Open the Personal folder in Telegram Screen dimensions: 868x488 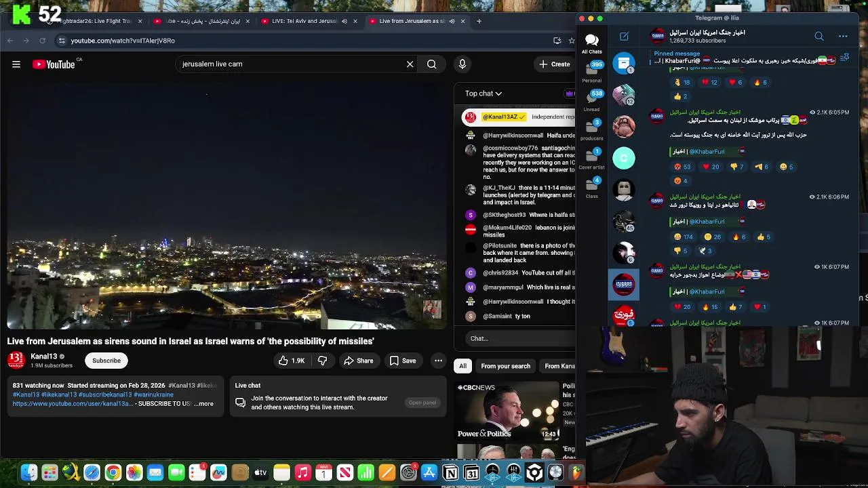click(x=591, y=73)
